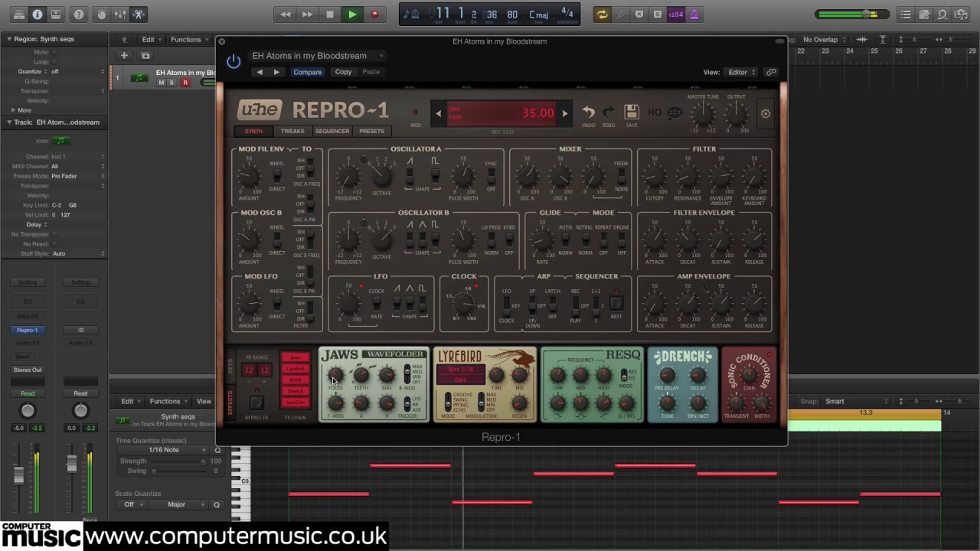Mute the EH Atoms track

(x=161, y=83)
